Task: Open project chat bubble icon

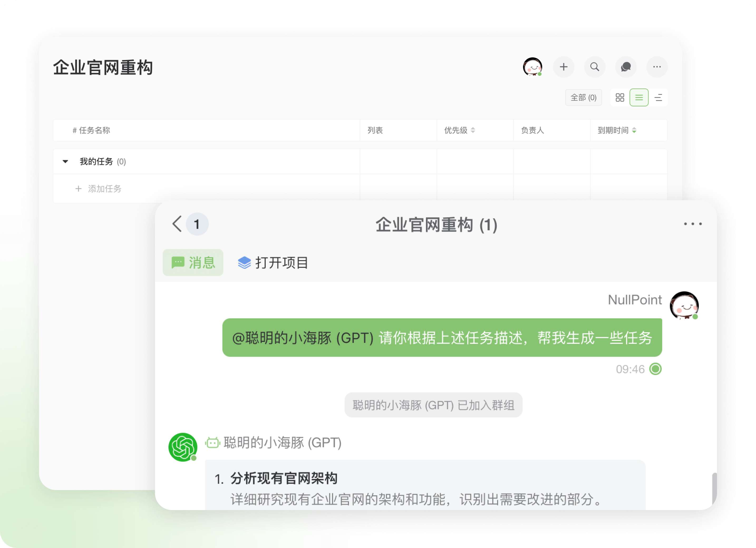Action: pos(626,67)
